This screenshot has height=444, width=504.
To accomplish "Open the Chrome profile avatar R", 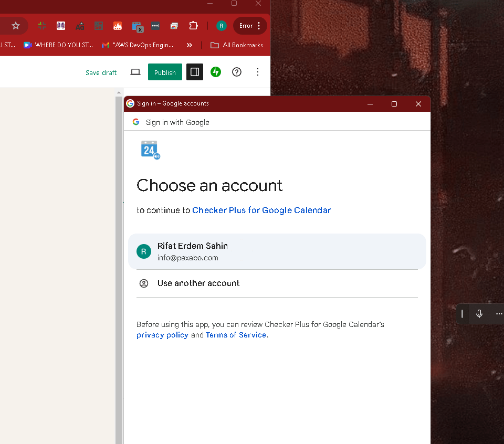I will 222,26.
